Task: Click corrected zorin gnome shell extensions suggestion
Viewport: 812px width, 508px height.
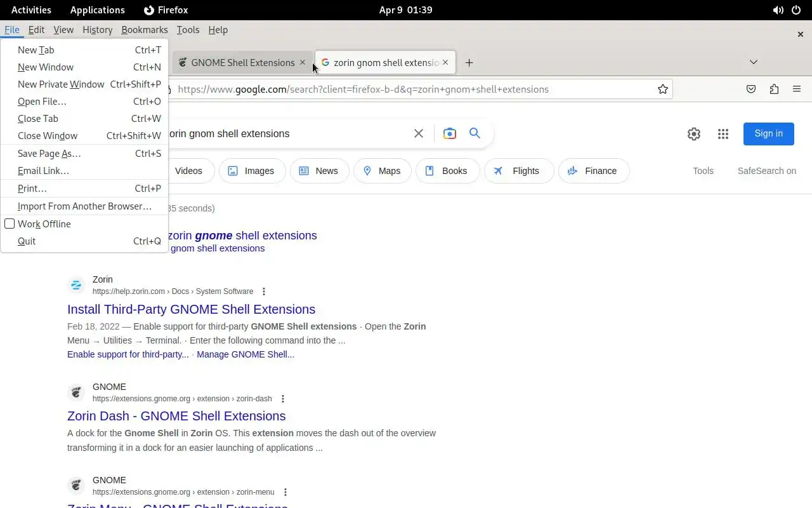Action: tap(242, 236)
